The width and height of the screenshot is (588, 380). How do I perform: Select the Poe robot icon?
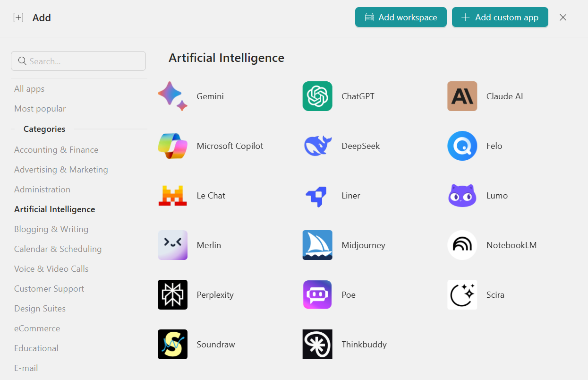(317, 295)
